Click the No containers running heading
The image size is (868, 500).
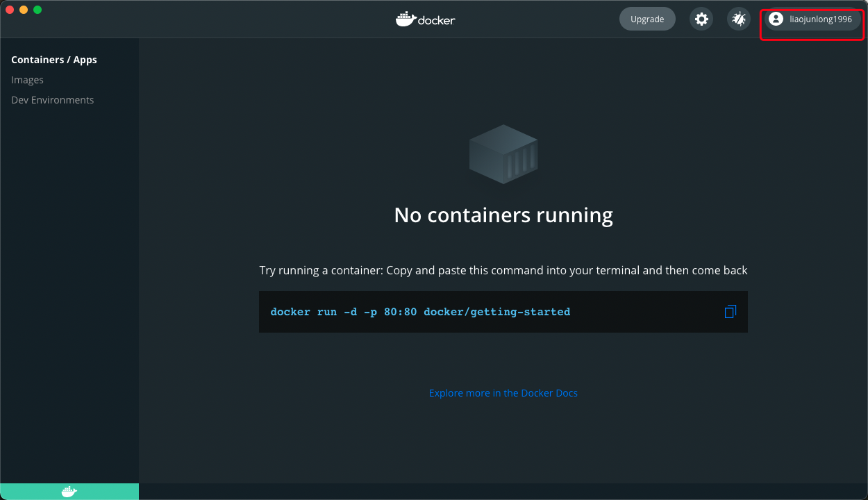coord(503,215)
